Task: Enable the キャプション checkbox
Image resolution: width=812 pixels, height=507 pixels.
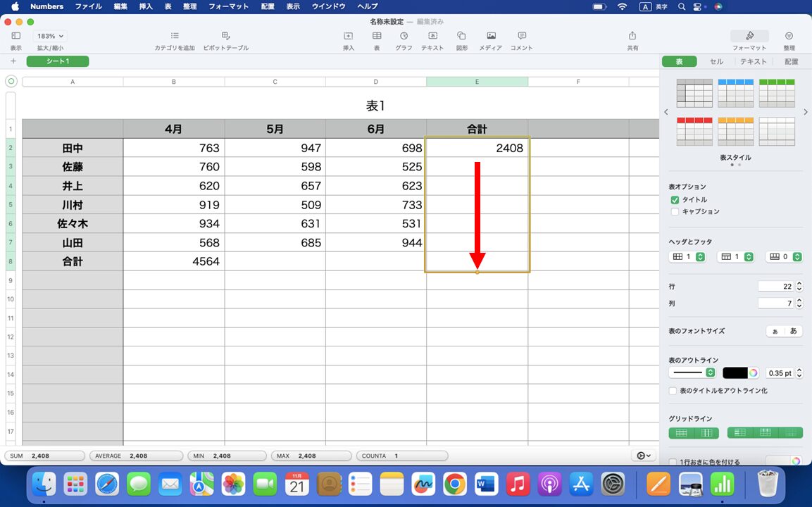Action: [675, 211]
